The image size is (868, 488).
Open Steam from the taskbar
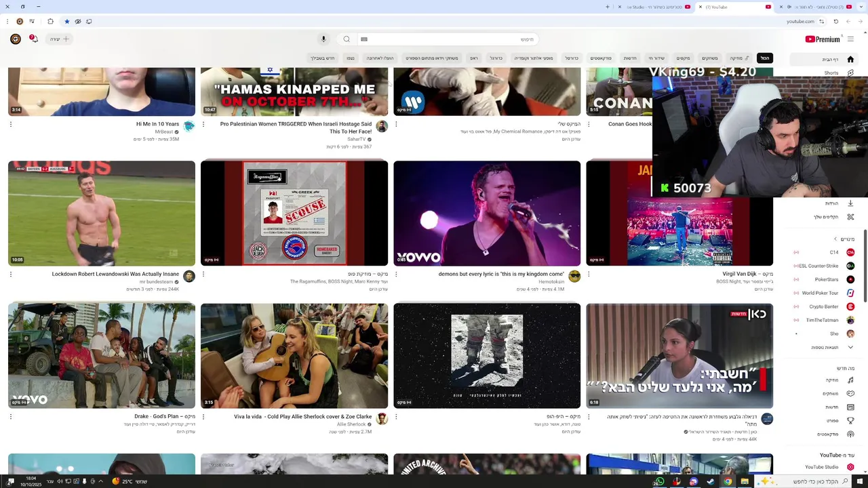point(711,481)
